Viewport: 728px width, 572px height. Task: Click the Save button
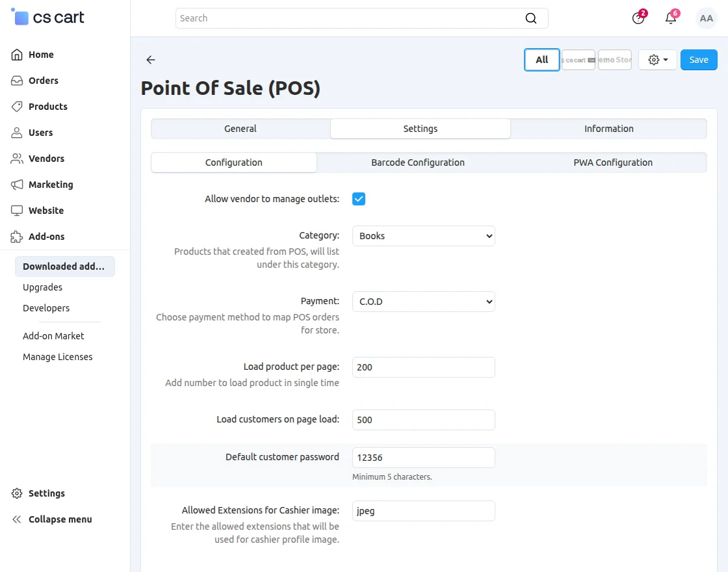point(699,60)
